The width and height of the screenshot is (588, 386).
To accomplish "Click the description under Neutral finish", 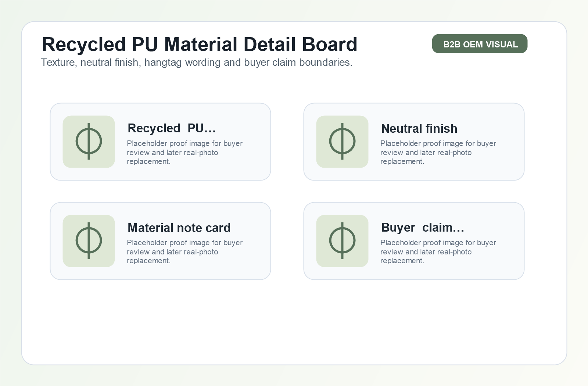I will pyautogui.click(x=438, y=152).
